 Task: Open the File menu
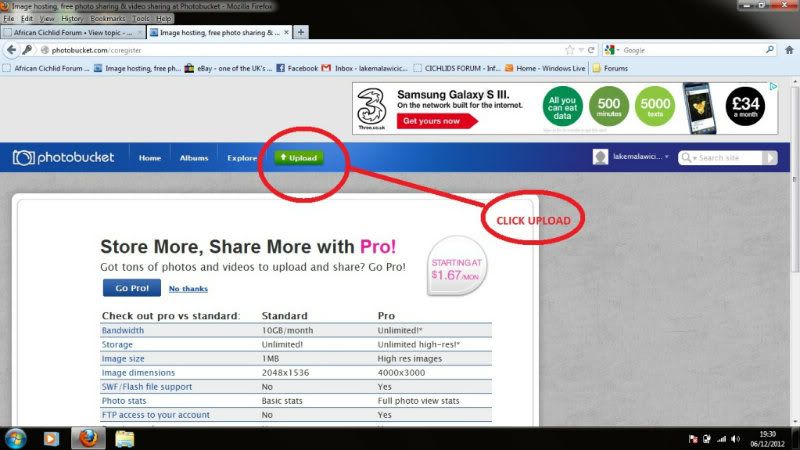(x=9, y=18)
